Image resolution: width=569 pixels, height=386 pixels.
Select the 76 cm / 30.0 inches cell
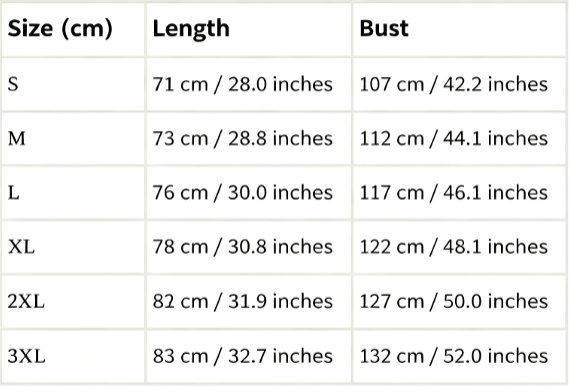[x=249, y=193]
